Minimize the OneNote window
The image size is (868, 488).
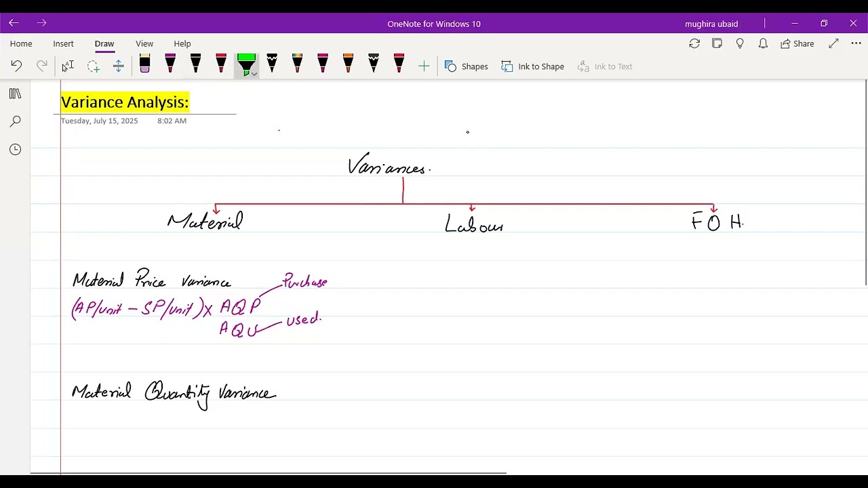(x=795, y=23)
